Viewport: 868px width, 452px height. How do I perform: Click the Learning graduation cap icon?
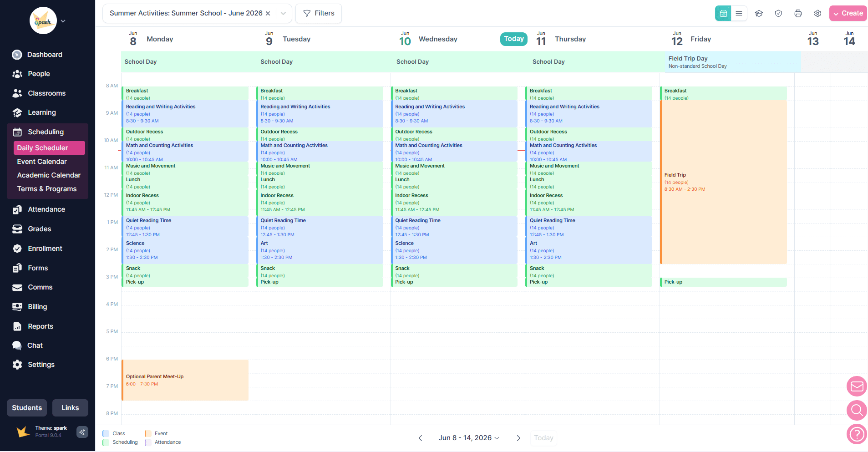pyautogui.click(x=17, y=112)
